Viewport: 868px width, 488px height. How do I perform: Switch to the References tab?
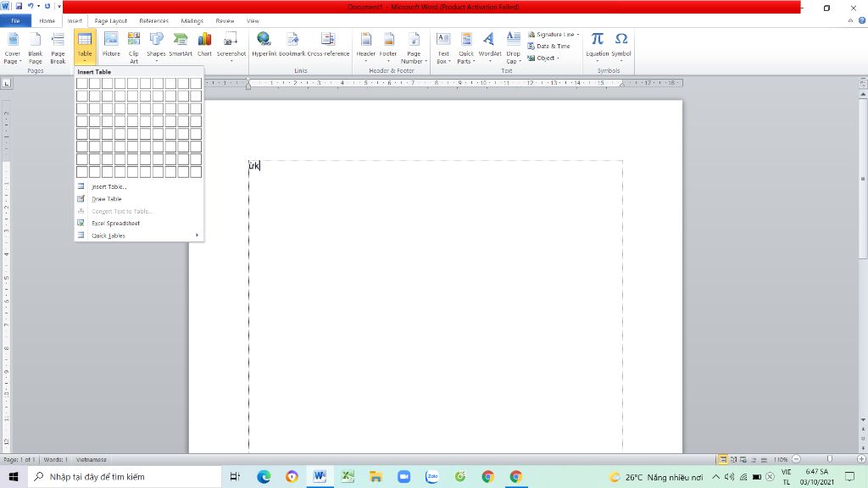pyautogui.click(x=154, y=21)
